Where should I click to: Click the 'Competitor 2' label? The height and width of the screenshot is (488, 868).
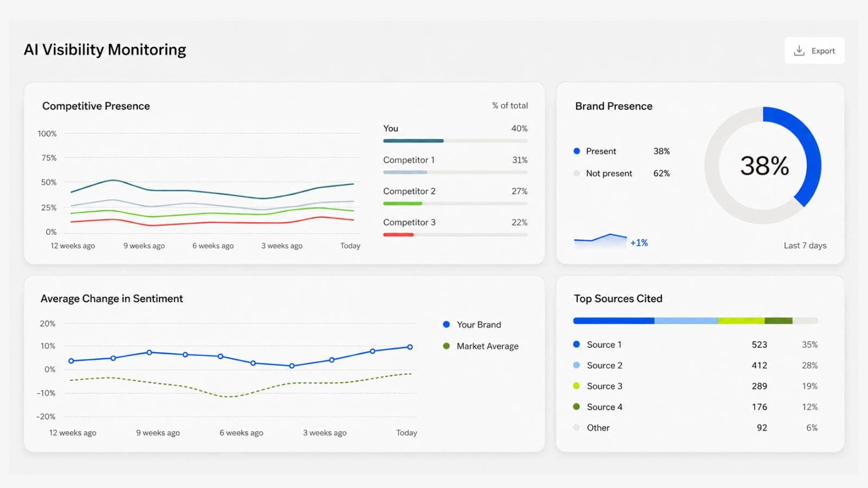pyautogui.click(x=409, y=191)
